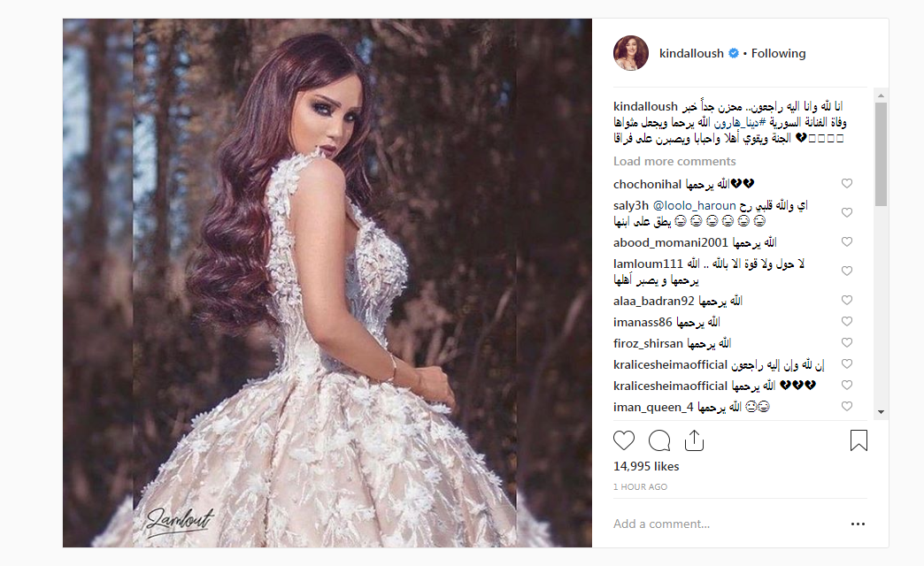Like the post with the large heart icon

[x=624, y=440]
